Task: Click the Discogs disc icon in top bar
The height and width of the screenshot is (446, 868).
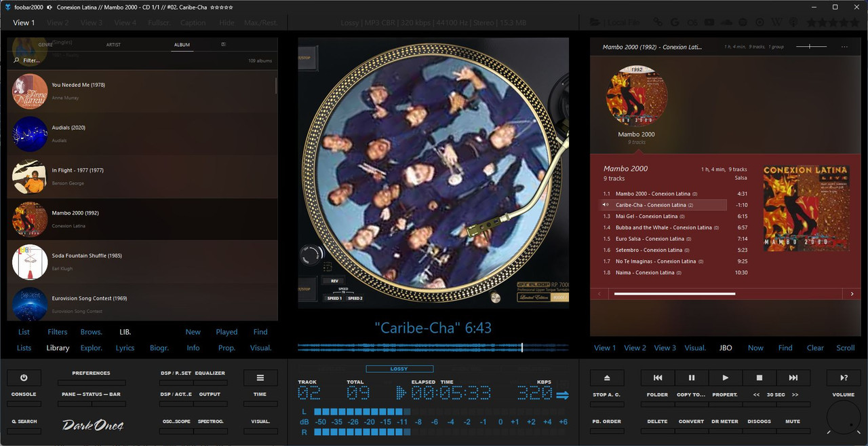Action: (x=759, y=22)
